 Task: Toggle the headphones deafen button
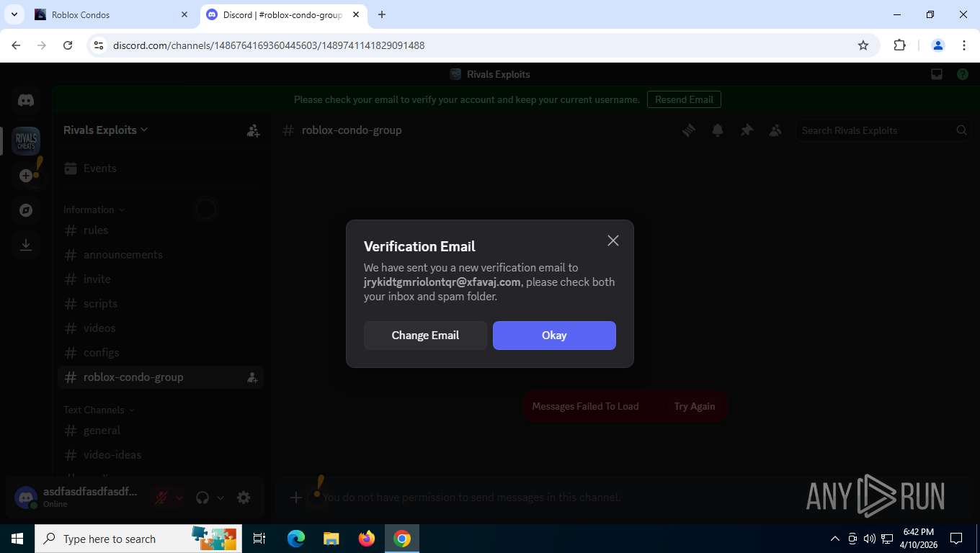[x=202, y=498]
